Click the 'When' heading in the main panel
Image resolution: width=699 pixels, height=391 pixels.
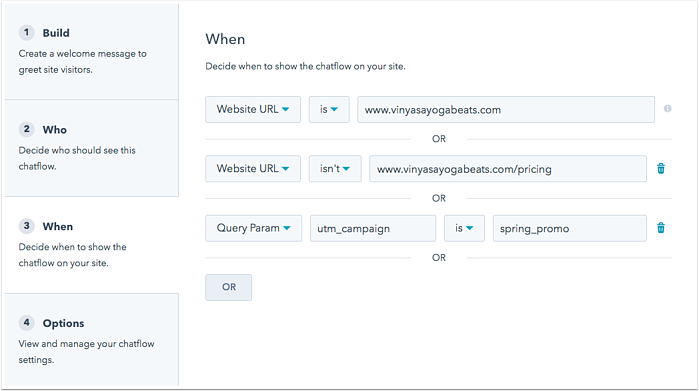pos(226,39)
